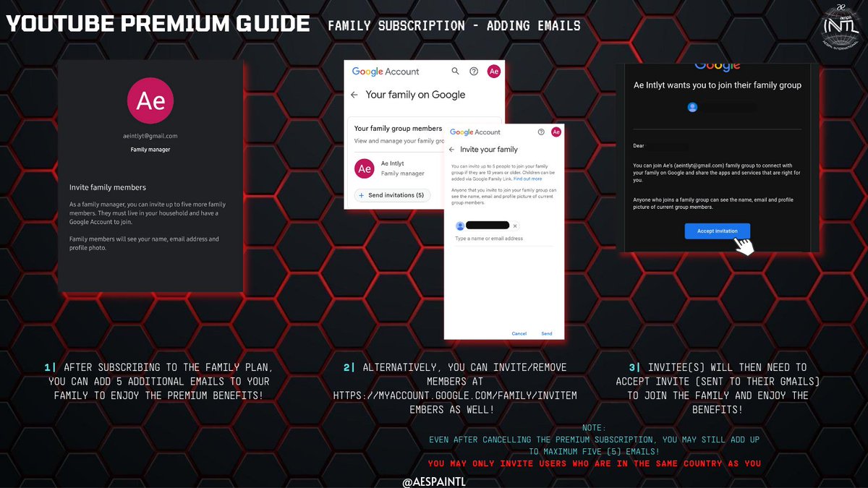Open the Ae avatar in the Google Account header
868x488 pixels.
(x=494, y=71)
